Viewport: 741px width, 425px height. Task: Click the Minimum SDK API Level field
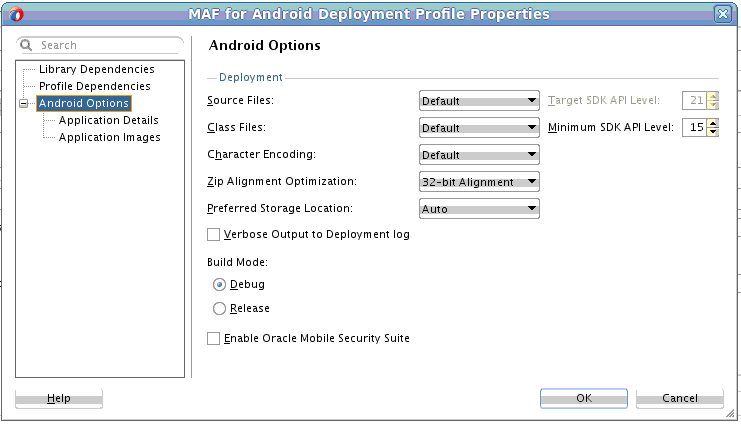pos(695,127)
